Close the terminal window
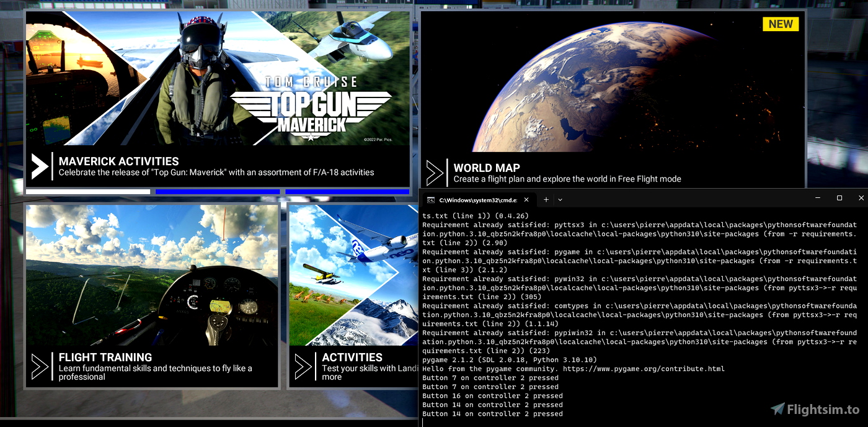This screenshot has height=427, width=868. point(861,198)
